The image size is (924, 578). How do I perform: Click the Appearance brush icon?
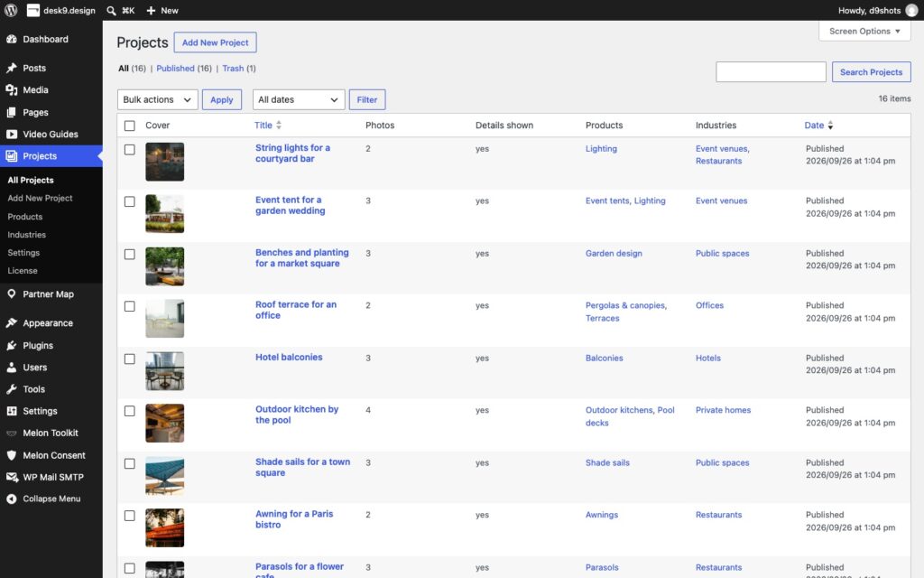(x=11, y=322)
